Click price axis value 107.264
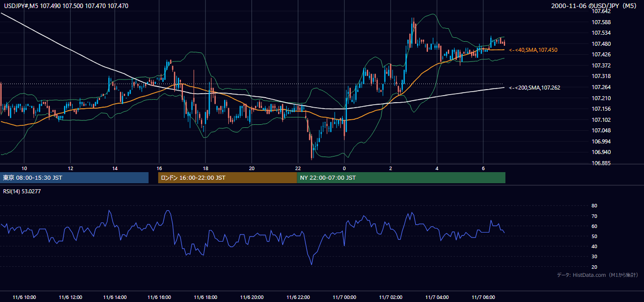 (601, 87)
